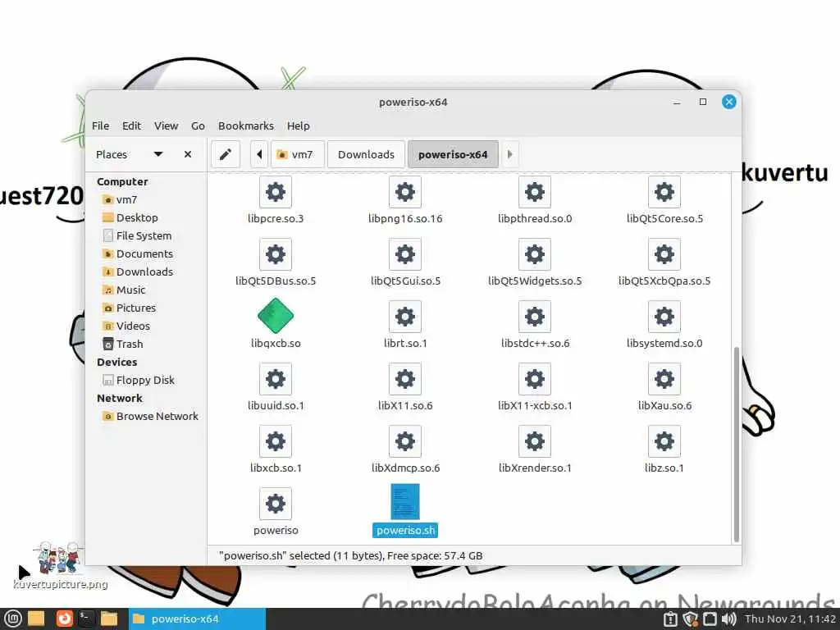The width and height of the screenshot is (840, 630).
Task: Select the libXdmcp.so.6 file icon
Action: pos(405,441)
